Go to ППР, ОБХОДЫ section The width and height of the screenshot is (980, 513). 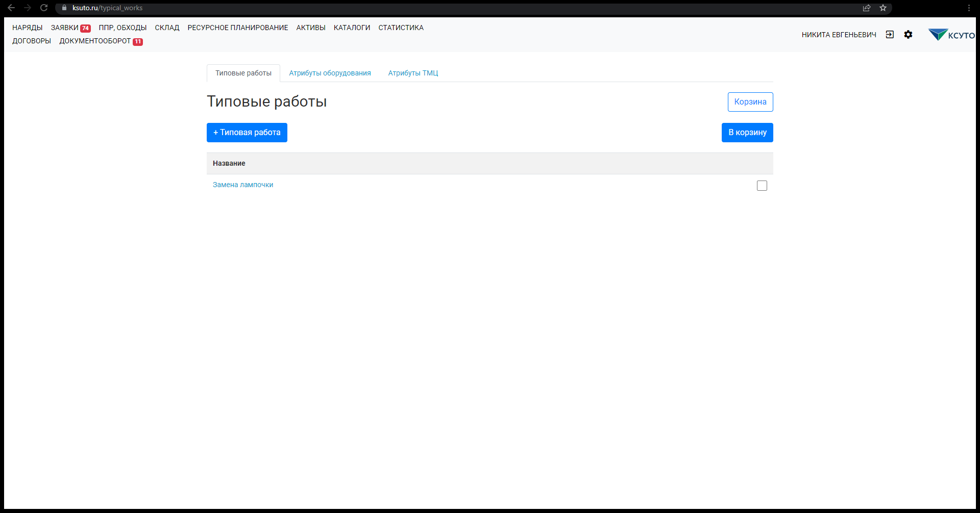[x=122, y=28]
